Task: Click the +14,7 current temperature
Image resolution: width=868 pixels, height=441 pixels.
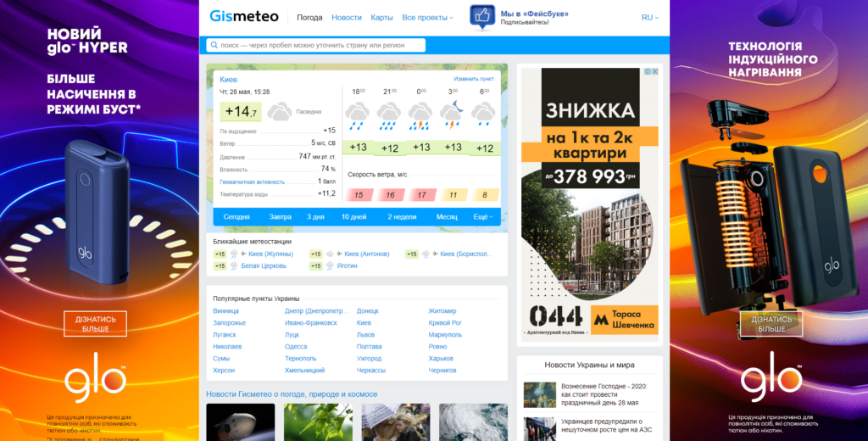Action: (x=241, y=111)
